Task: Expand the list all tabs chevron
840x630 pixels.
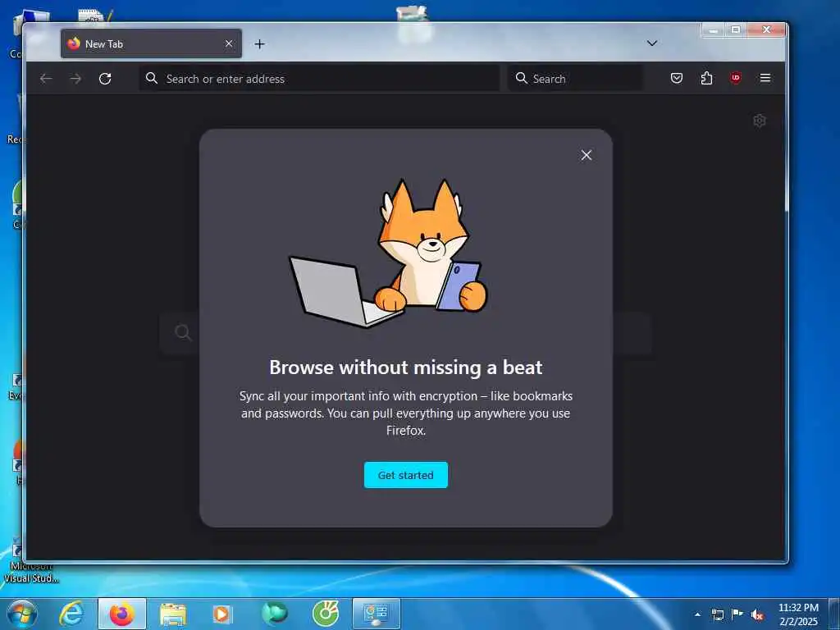Action: click(x=651, y=43)
